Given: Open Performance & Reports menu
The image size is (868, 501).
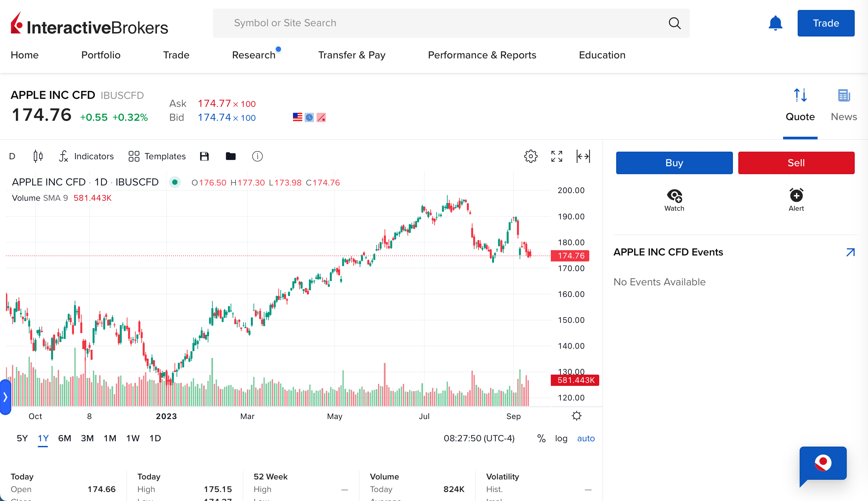Looking at the screenshot, I should pos(482,55).
